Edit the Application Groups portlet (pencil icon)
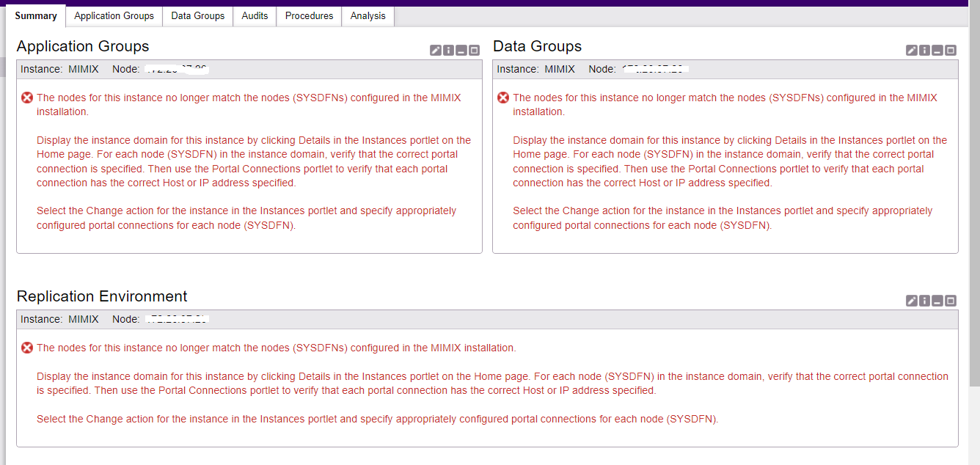The width and height of the screenshot is (980, 465). 435,50
